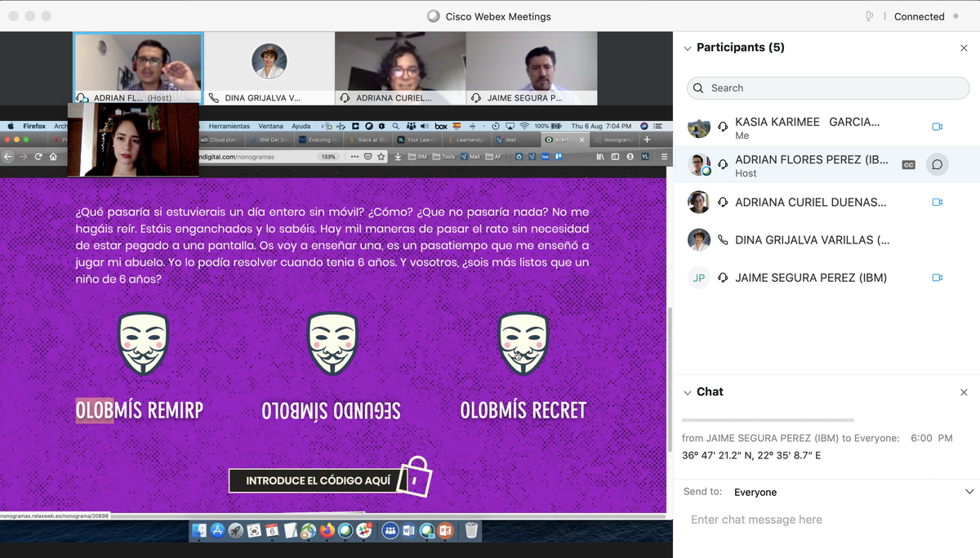Click the CC badge on ADRIAN FLORES PEREZ row
This screenshot has height=558, width=980.
click(908, 165)
